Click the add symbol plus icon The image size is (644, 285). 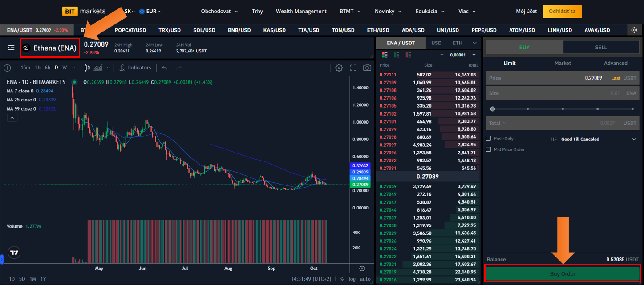coord(7,68)
